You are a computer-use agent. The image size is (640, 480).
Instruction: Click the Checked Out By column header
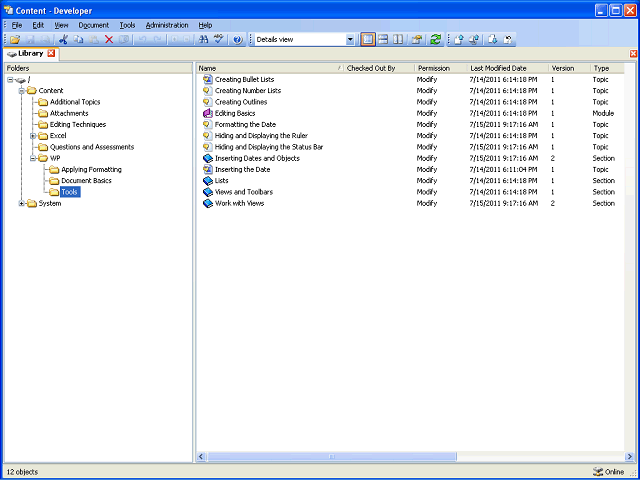tap(379, 68)
